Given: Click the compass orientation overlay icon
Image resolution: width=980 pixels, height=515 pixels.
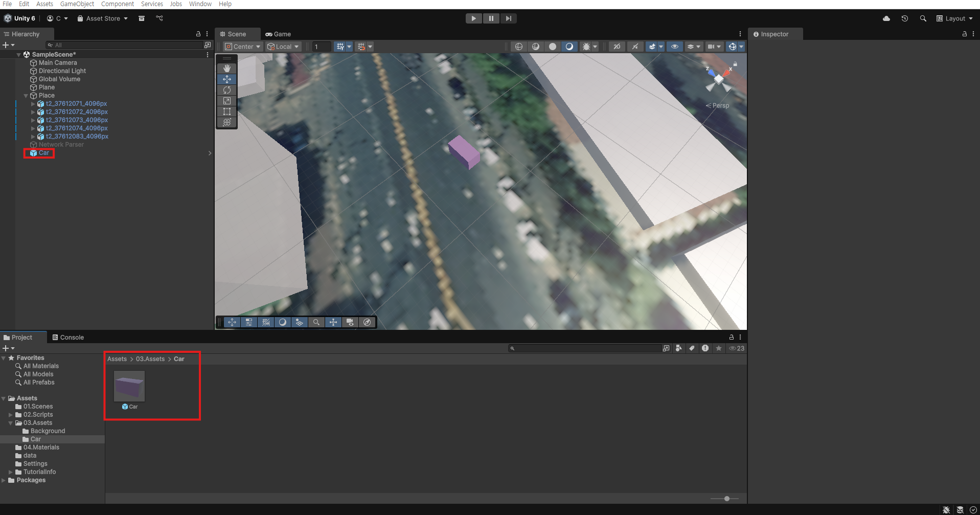Looking at the screenshot, I should [367, 322].
